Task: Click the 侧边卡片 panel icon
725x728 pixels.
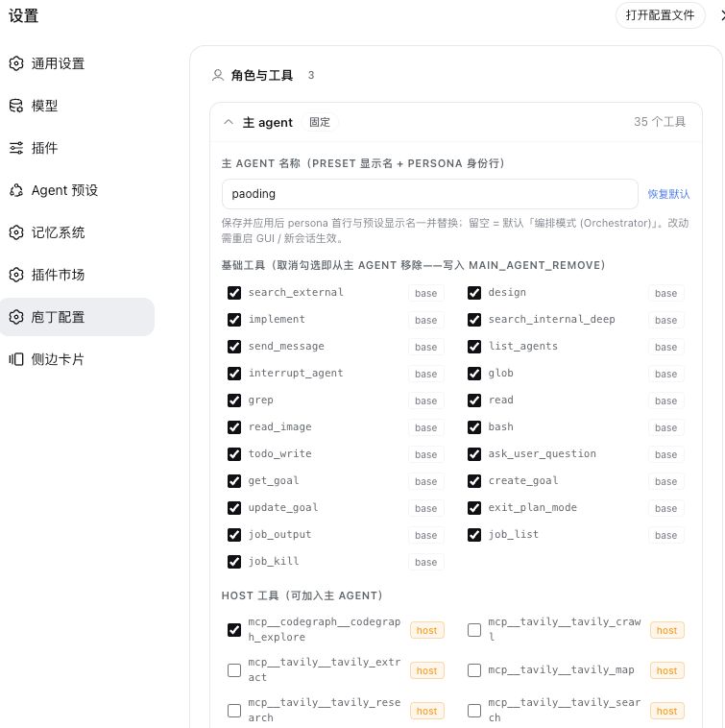Action: pyautogui.click(x=16, y=359)
